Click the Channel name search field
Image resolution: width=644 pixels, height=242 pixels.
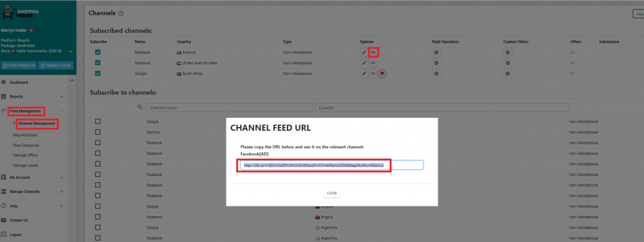click(x=230, y=107)
